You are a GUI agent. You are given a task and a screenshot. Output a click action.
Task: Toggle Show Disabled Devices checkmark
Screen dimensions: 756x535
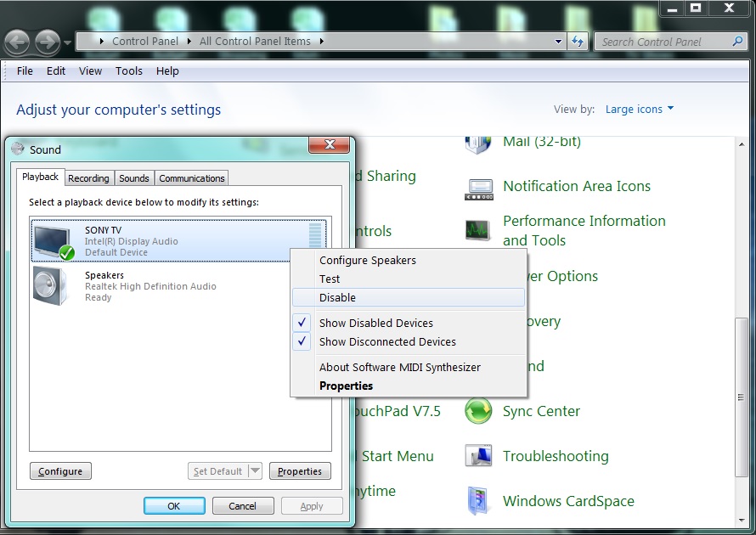(302, 323)
